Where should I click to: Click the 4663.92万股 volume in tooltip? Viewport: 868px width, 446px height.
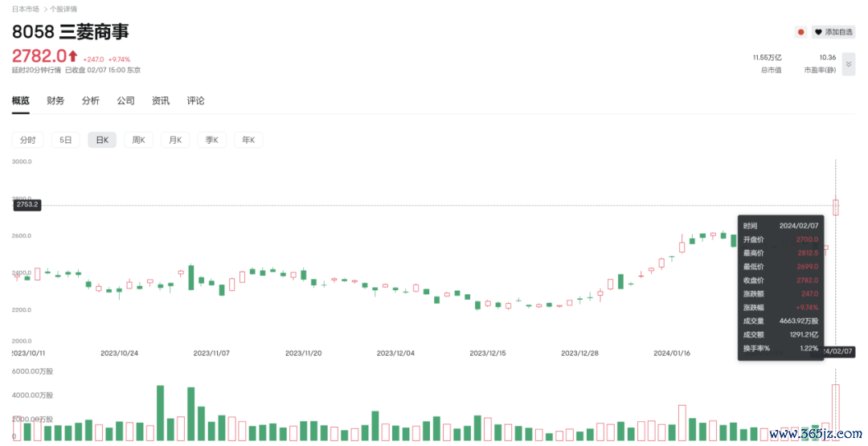(799, 321)
